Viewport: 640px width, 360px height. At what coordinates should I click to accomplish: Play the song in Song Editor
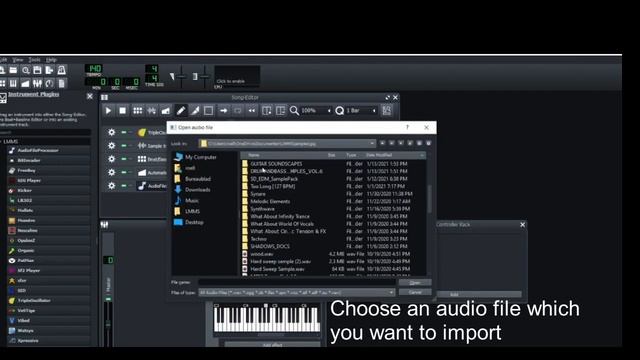[108, 111]
